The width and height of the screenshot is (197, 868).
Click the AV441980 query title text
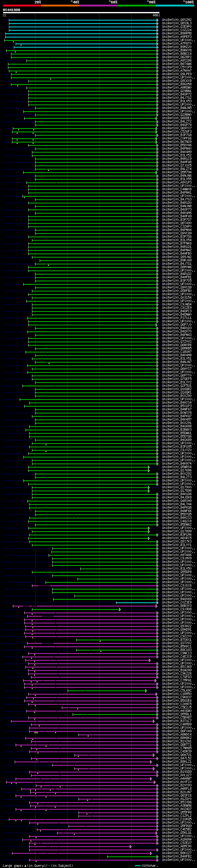coord(11,10)
